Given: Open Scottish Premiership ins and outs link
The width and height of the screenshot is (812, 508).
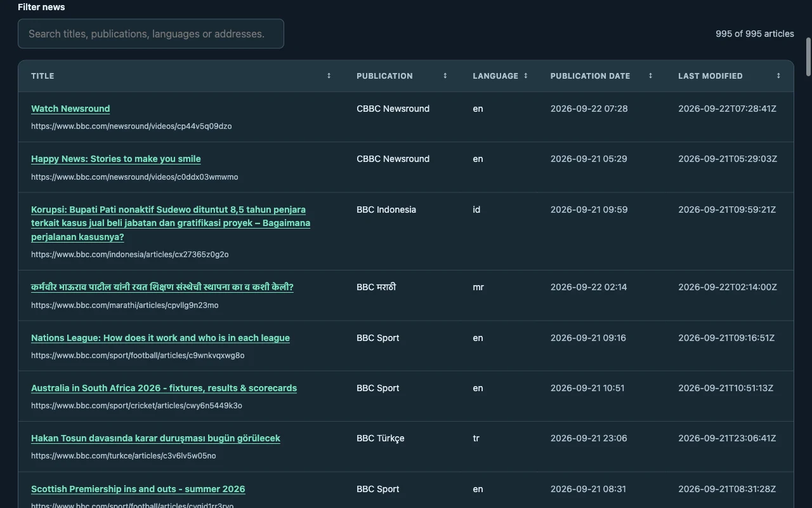Looking at the screenshot, I should [x=138, y=489].
